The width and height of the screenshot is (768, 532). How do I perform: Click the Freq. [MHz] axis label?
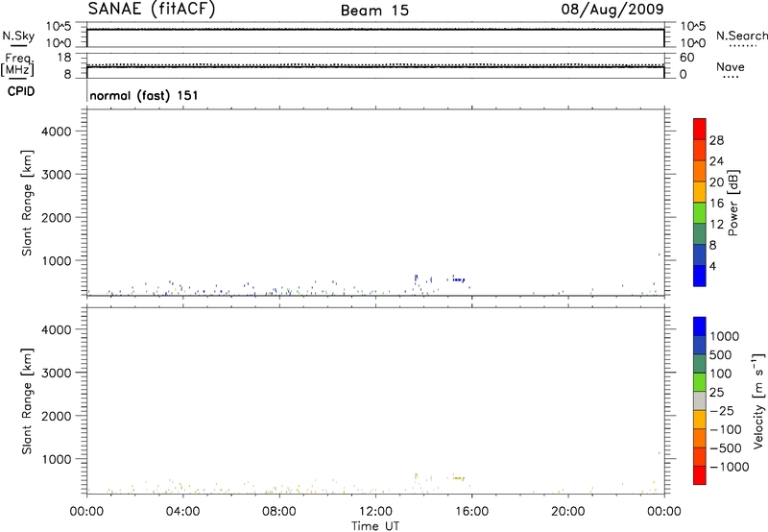coord(18,65)
